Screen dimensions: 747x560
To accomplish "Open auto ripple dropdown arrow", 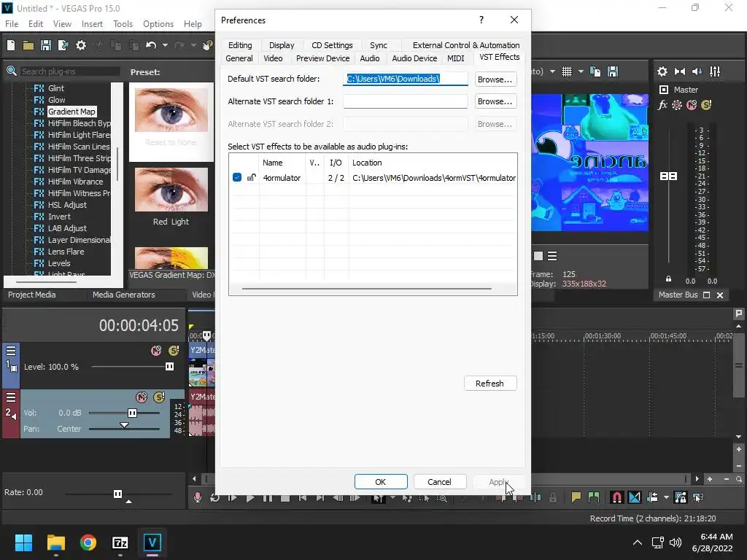I will (x=666, y=497).
